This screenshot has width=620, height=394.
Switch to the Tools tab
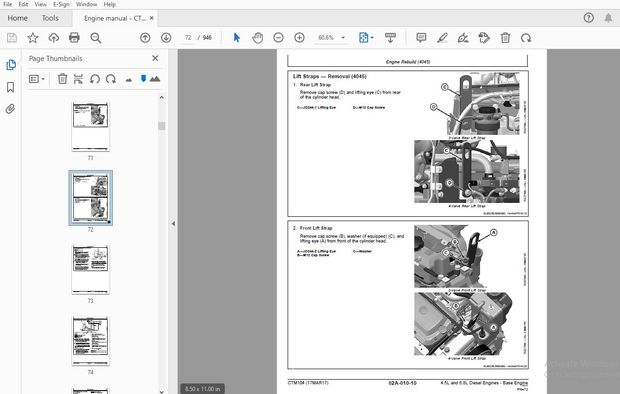click(x=50, y=18)
